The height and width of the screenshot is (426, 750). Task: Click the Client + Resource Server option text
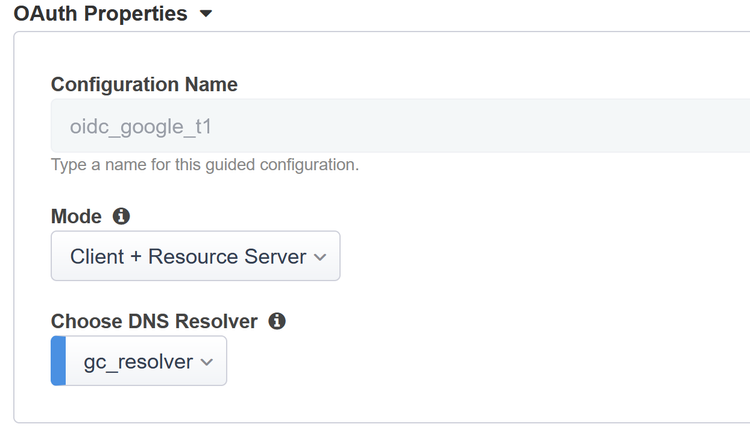(188, 257)
